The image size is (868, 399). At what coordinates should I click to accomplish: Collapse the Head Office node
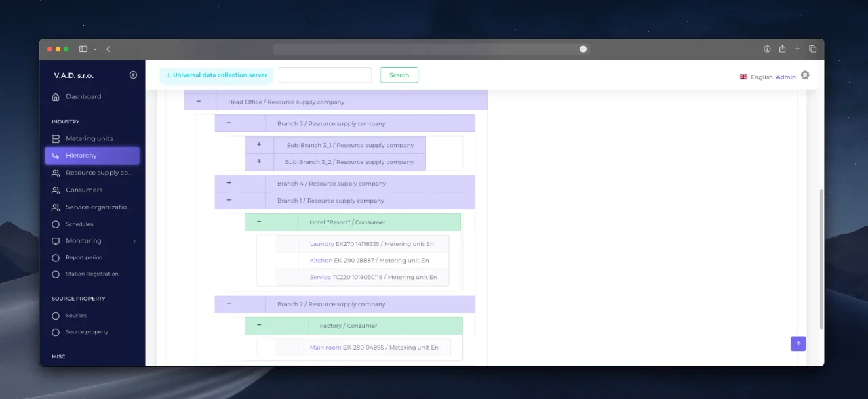tap(199, 101)
